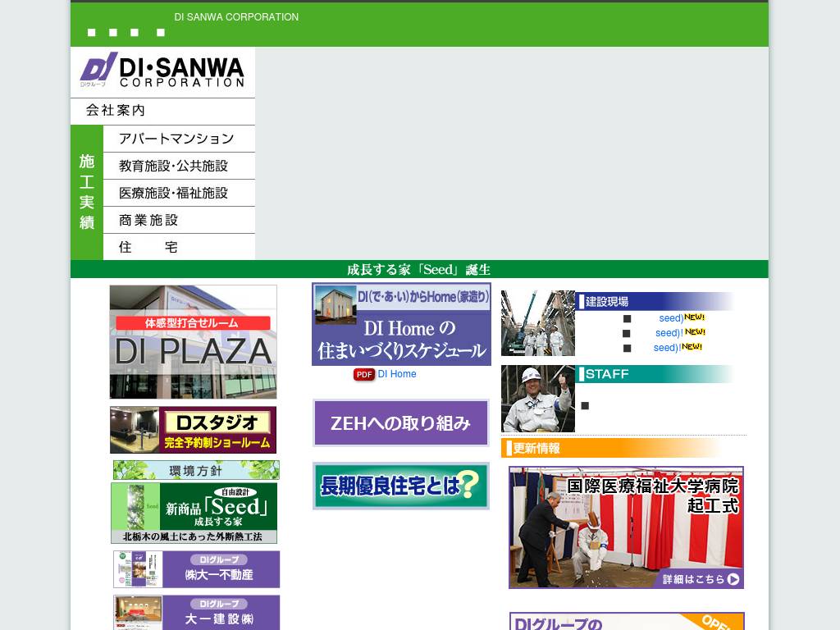Open the DI Home PDF text link
This screenshot has width=840, height=630.
click(x=397, y=374)
